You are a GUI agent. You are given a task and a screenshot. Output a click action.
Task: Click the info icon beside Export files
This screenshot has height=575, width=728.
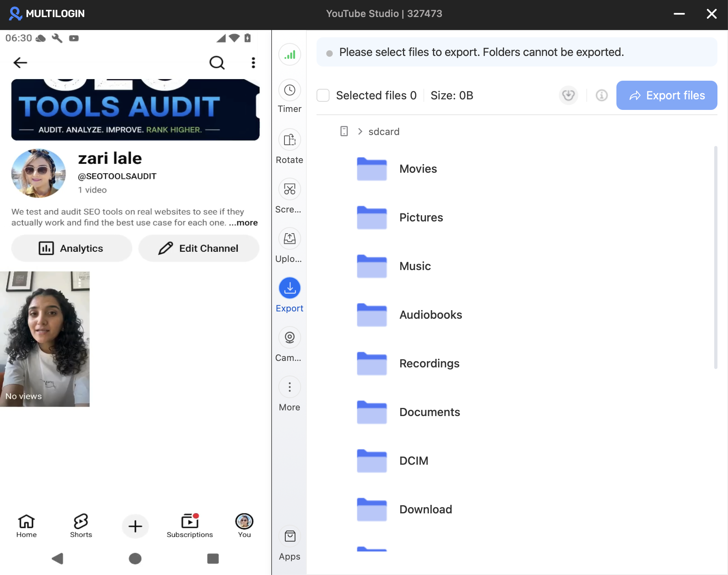pos(601,95)
